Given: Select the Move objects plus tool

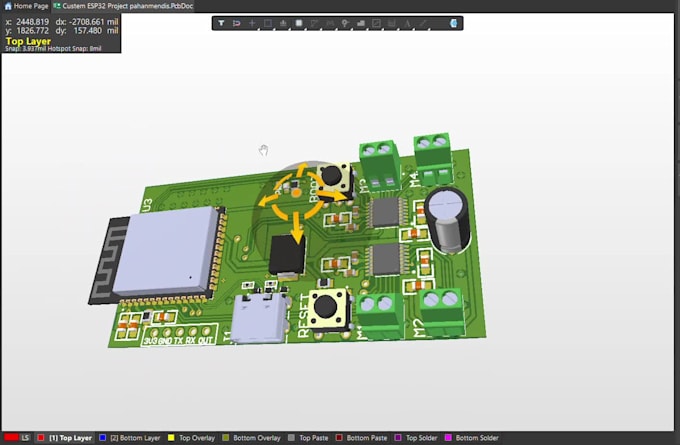Looking at the screenshot, I should coord(252,23).
